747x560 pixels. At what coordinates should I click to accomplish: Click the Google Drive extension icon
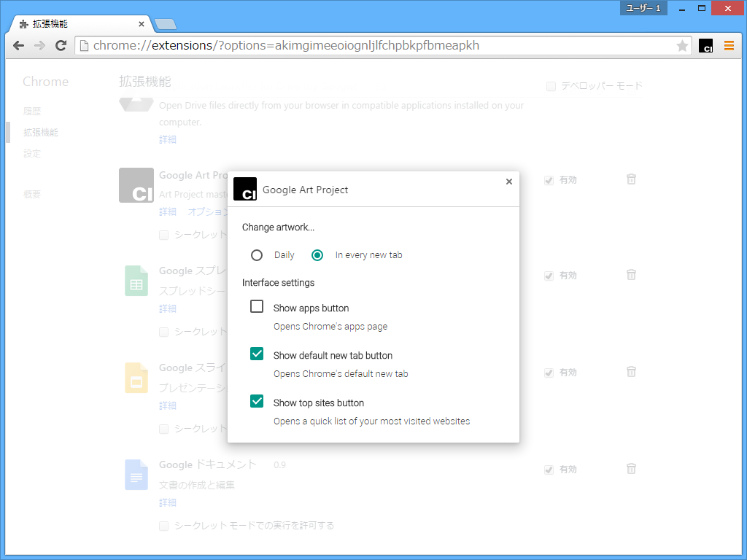[136, 104]
